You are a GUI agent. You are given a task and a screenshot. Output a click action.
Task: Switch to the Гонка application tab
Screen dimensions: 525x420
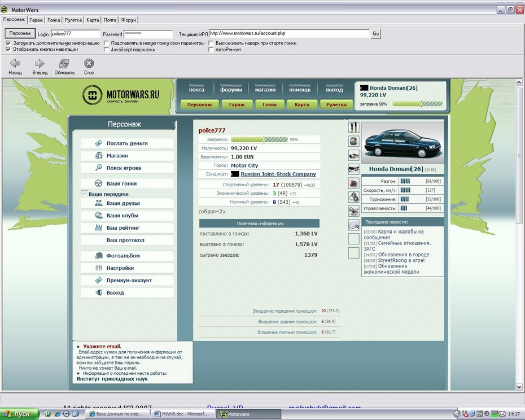(54, 20)
